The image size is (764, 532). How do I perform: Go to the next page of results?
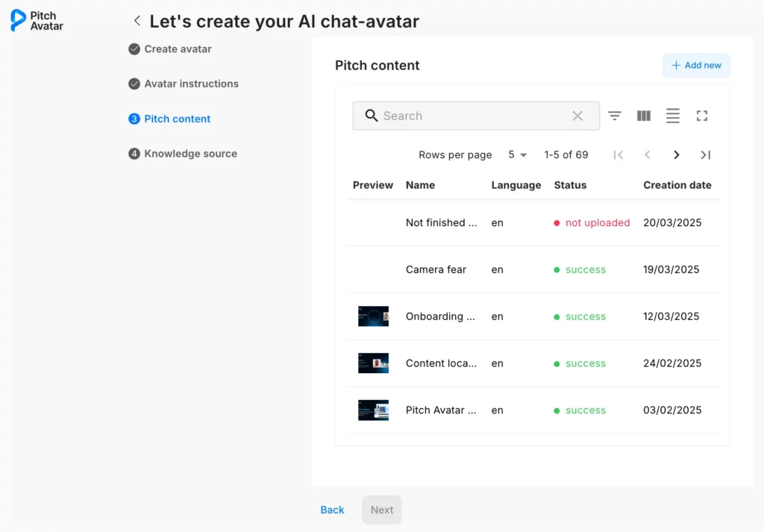click(x=676, y=154)
